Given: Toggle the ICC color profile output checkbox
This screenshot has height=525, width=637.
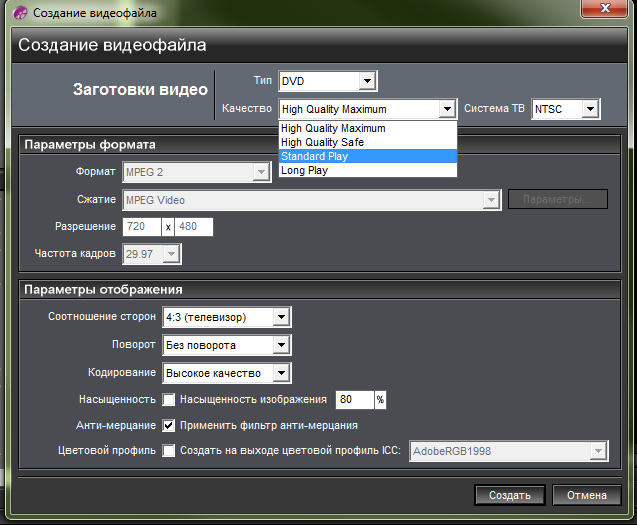Looking at the screenshot, I should point(169,451).
